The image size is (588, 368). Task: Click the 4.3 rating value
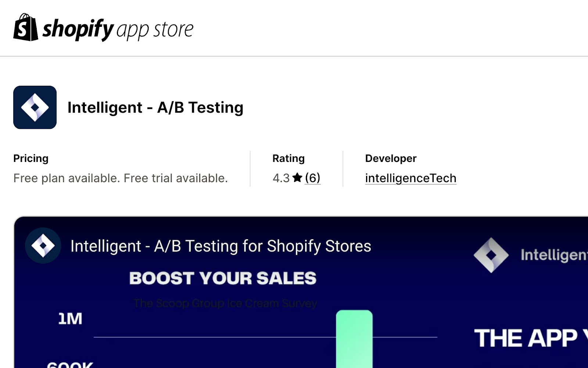tap(281, 178)
